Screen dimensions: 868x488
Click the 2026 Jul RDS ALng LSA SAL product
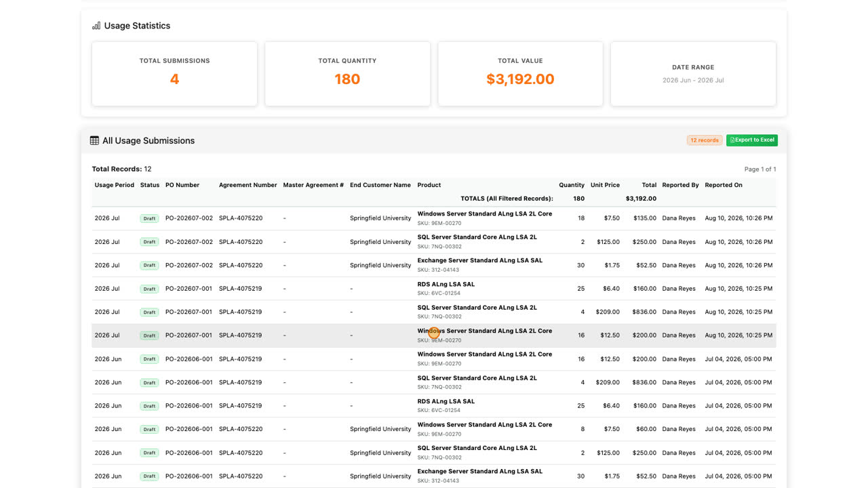pyautogui.click(x=446, y=284)
